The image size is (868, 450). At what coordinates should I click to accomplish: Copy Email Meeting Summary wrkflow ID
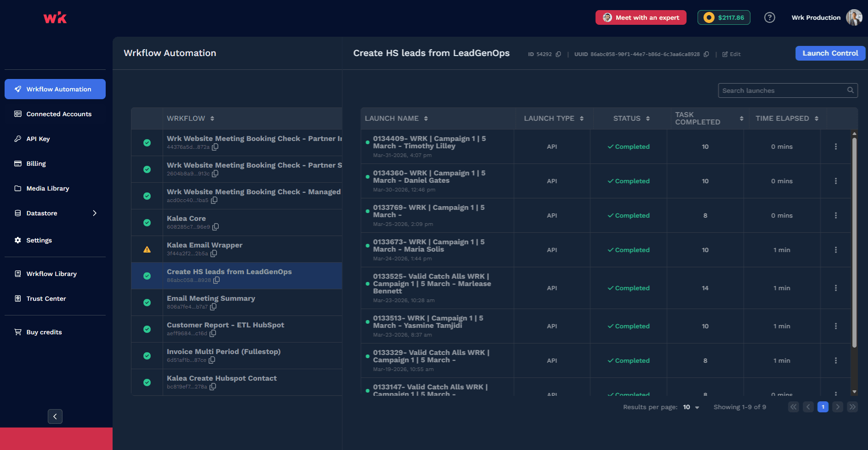[x=213, y=307]
